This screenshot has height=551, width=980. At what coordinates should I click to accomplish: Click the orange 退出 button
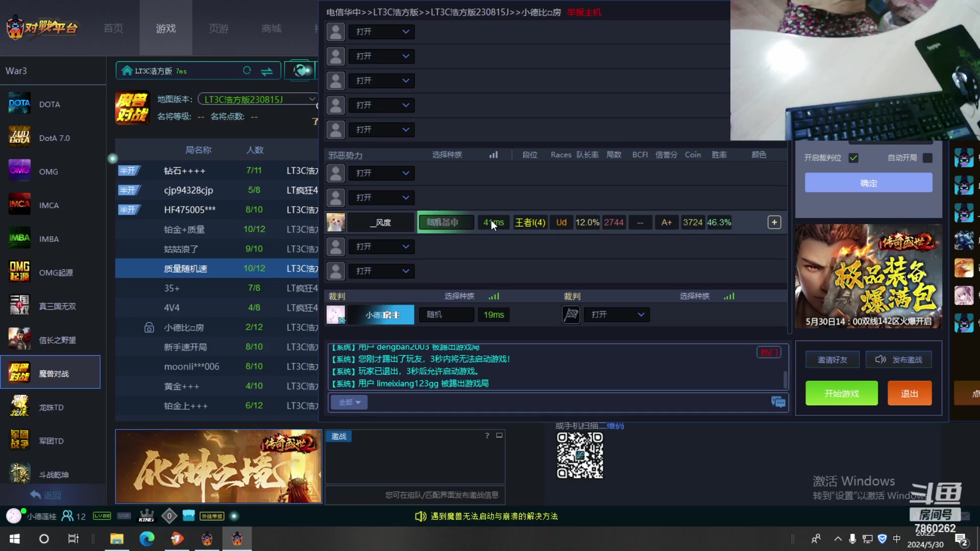click(910, 393)
